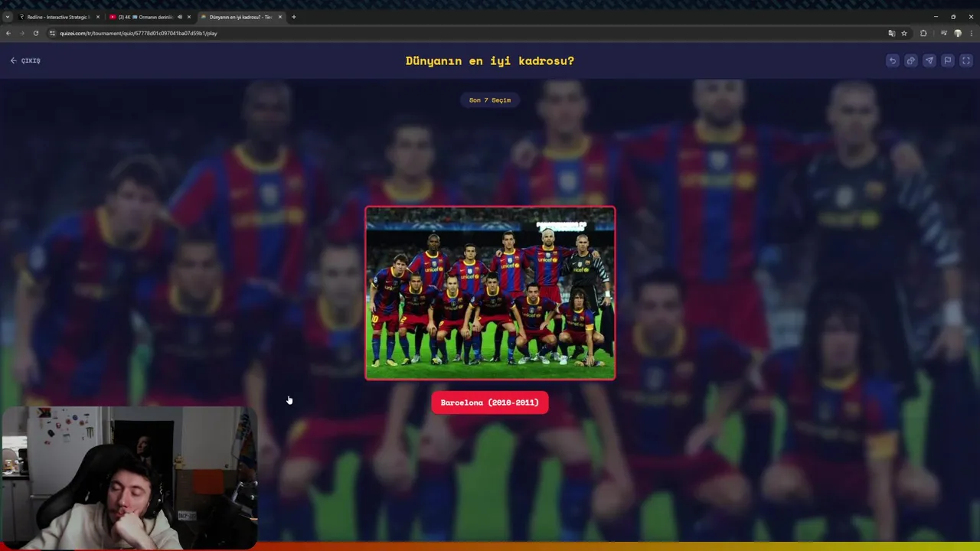980x551 pixels.
Task: Open the Chrome profile avatar
Action: coord(958,33)
